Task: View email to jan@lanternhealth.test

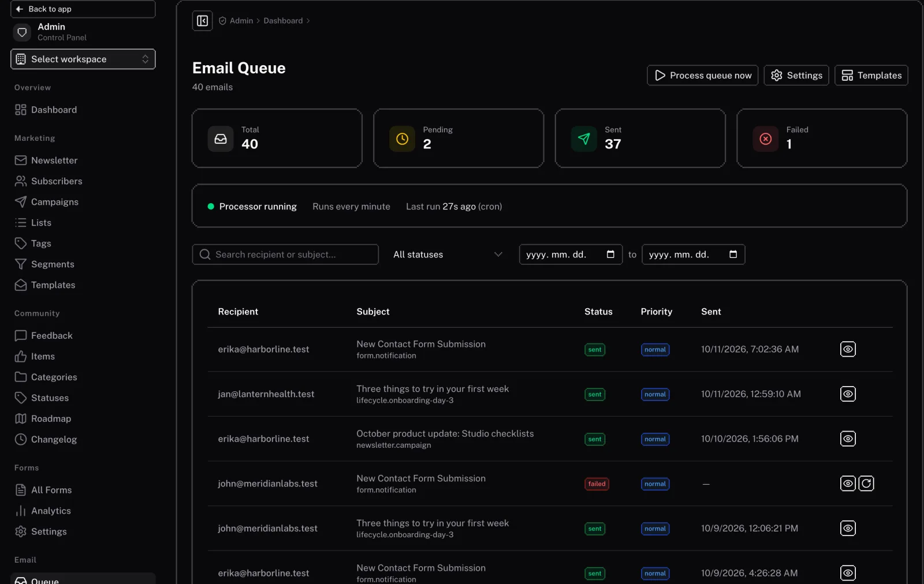Action: click(848, 394)
